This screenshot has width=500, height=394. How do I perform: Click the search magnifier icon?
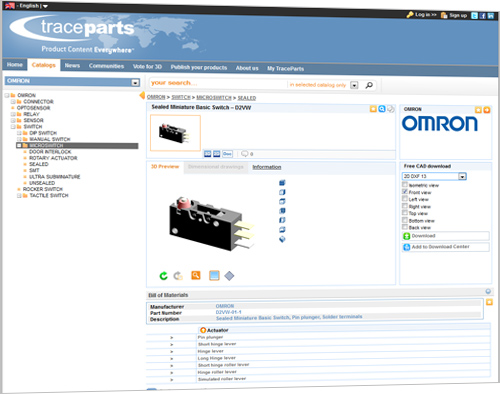point(369,85)
